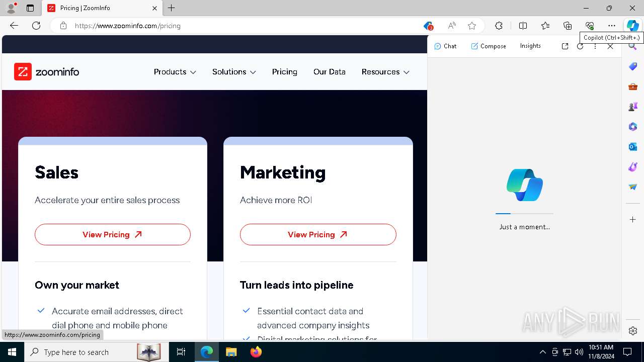Click the Sales card heading
This screenshot has height=362, width=644.
point(56,172)
